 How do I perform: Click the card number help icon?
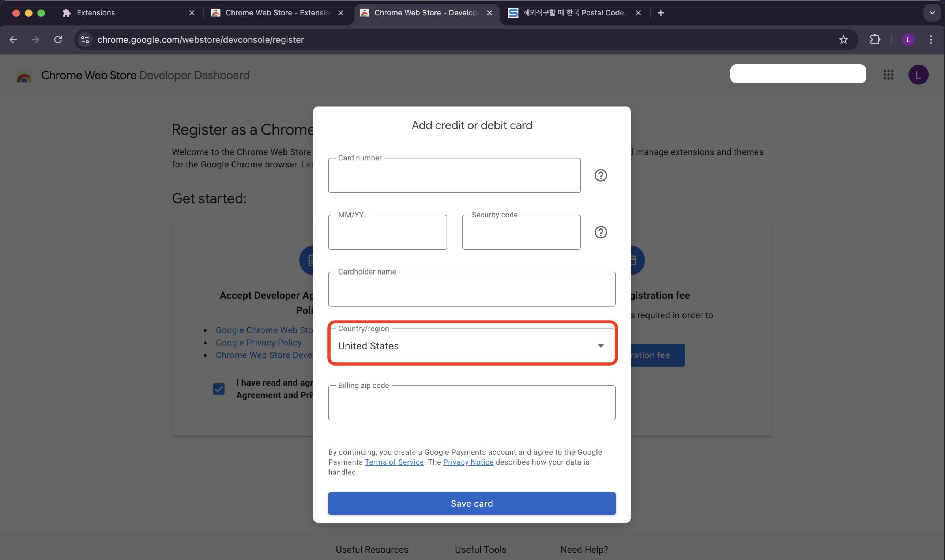(600, 175)
